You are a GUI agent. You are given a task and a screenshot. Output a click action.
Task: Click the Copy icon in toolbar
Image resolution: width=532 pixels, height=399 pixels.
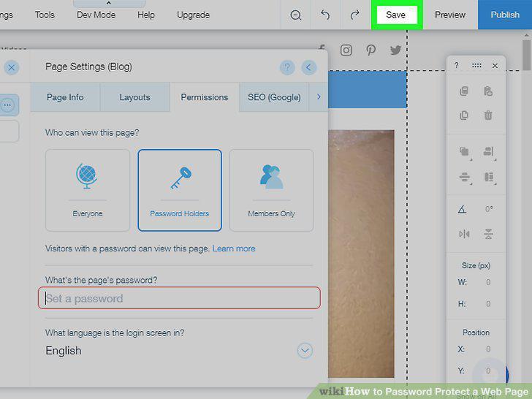(464, 91)
